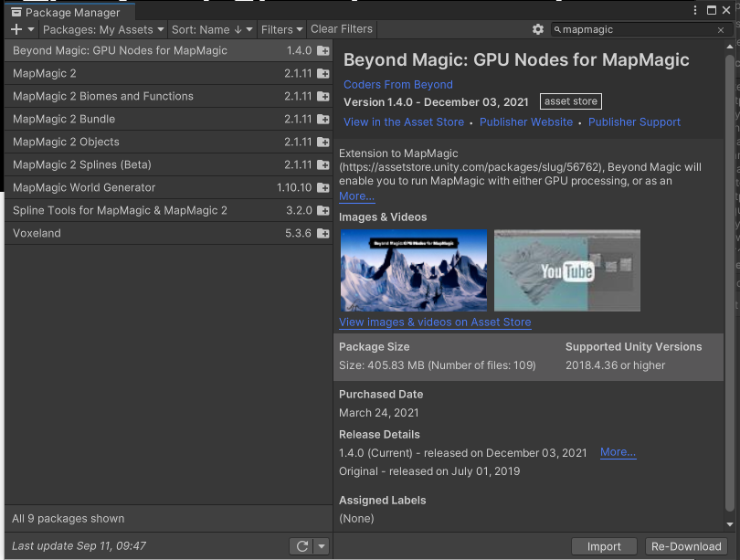The width and height of the screenshot is (740, 560).
Task: Click import icon on Splines (Beta) row
Action: click(x=323, y=164)
